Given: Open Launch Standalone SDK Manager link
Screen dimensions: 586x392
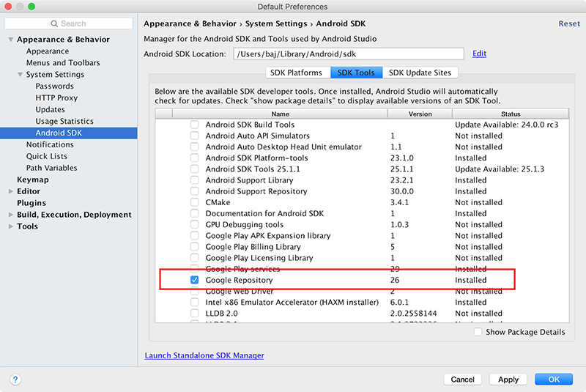Looking at the screenshot, I should [204, 355].
